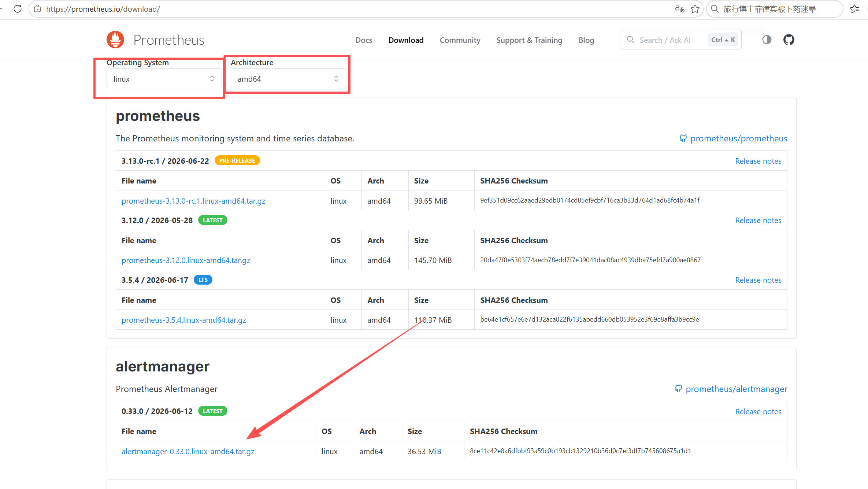Screen dimensions: 868x489
Task: Open the prometheus/alertmanager repository link
Action: coord(737,389)
